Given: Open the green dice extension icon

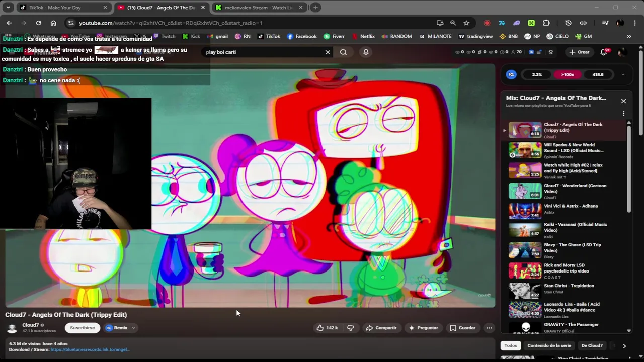Looking at the screenshot, I should click(531, 23).
